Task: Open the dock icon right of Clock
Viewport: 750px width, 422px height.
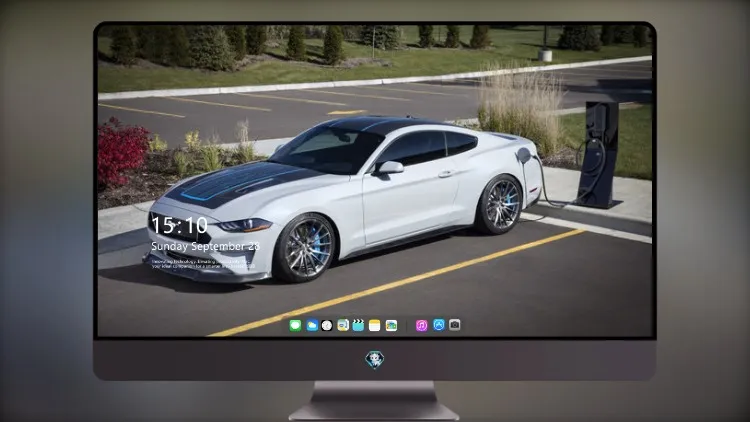Action: pos(343,325)
